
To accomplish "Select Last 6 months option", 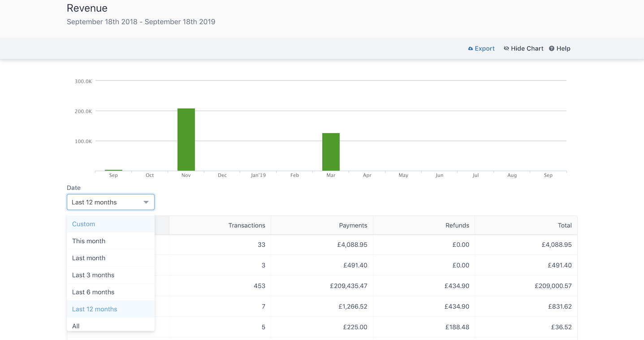I will (x=111, y=292).
